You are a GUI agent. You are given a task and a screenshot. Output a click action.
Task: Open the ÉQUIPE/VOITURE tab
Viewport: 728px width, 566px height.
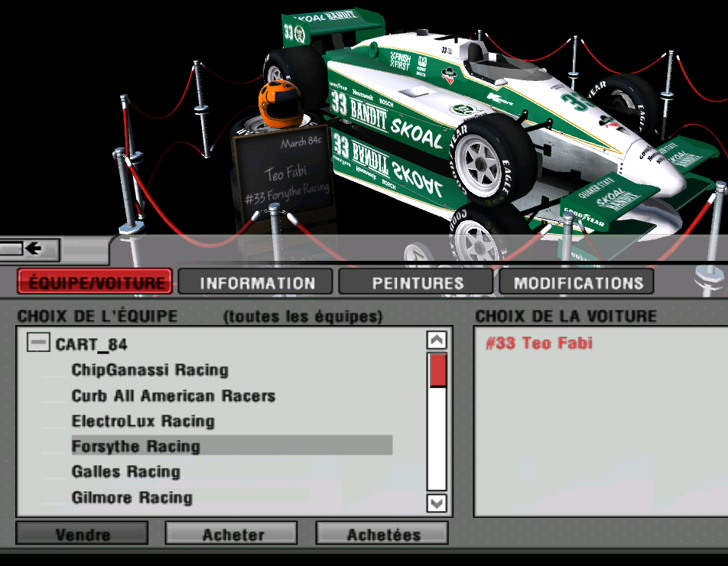(x=95, y=281)
